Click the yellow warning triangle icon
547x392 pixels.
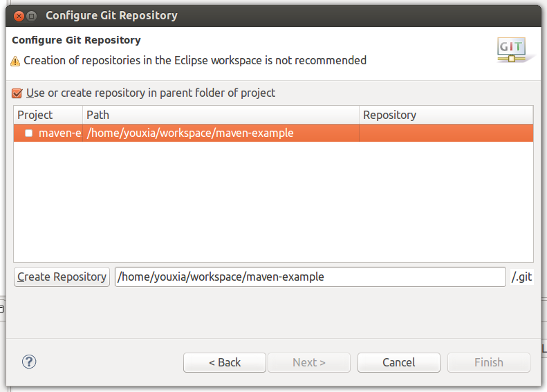click(15, 61)
